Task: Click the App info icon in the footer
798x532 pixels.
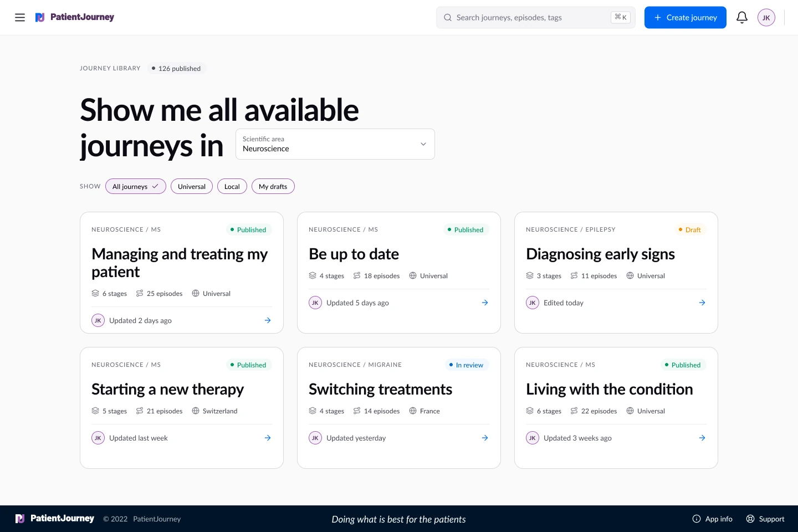Action: tap(697, 519)
